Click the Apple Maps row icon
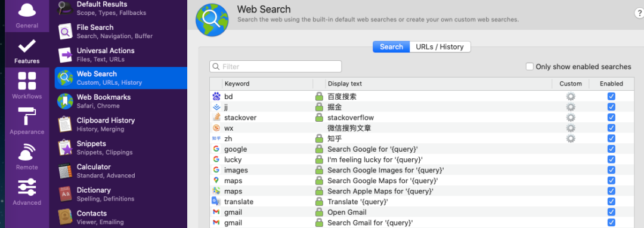This screenshot has width=644, height=228. [x=216, y=191]
